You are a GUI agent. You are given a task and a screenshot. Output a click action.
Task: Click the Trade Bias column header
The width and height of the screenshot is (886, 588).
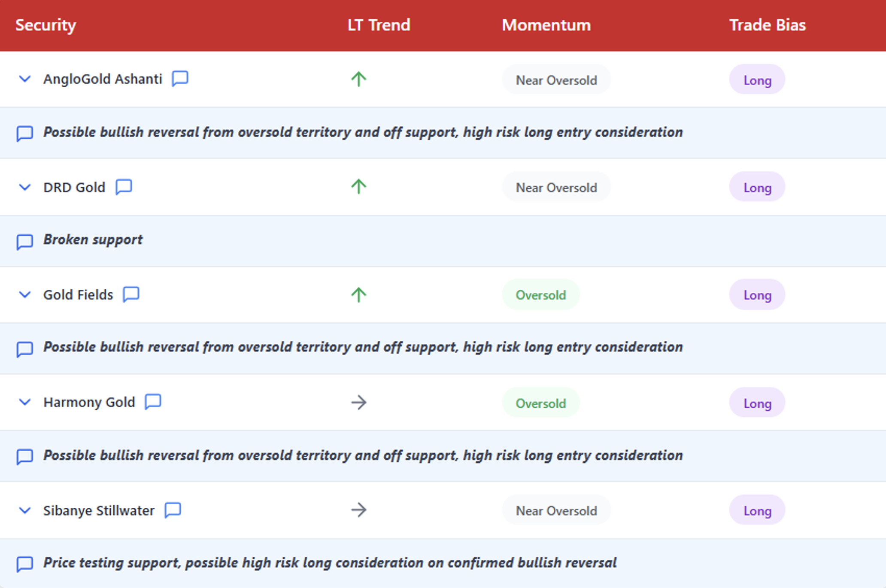(767, 25)
